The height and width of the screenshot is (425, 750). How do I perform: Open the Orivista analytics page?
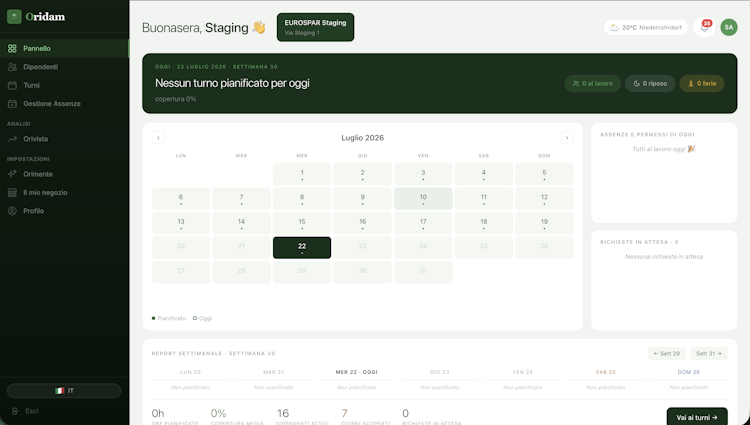point(64,139)
